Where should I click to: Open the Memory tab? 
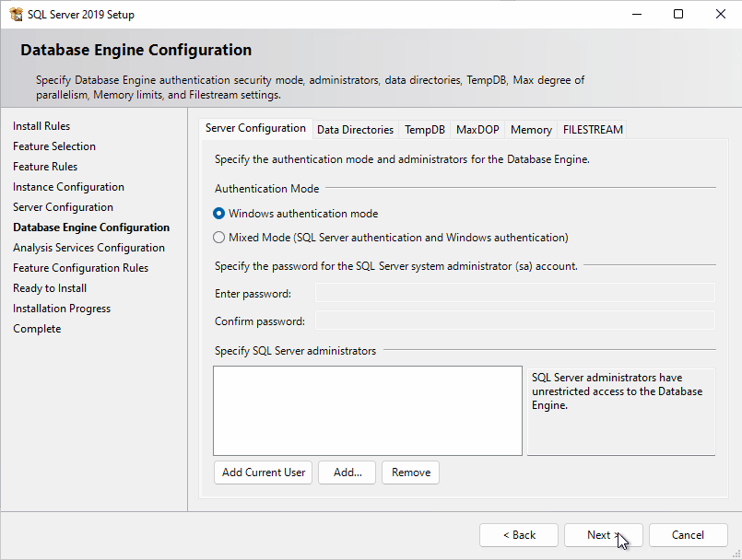(x=532, y=130)
